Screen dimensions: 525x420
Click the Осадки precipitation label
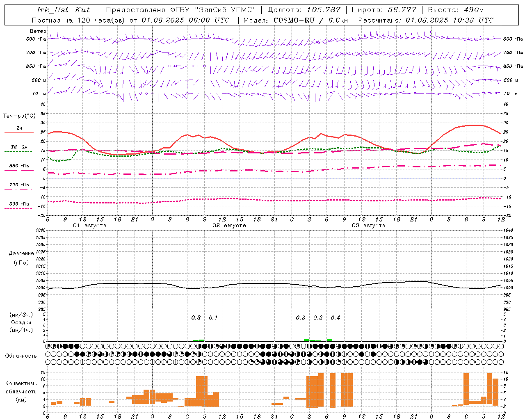(21, 322)
